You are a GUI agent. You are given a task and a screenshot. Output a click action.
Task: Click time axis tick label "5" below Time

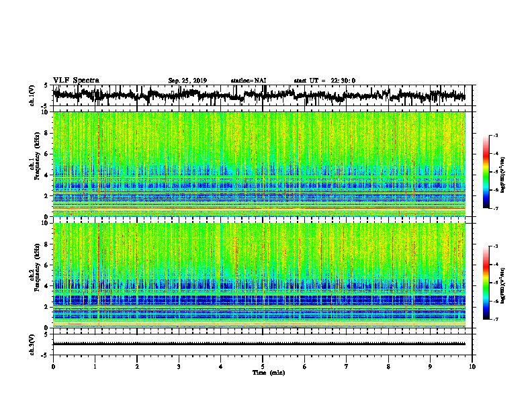(263, 367)
